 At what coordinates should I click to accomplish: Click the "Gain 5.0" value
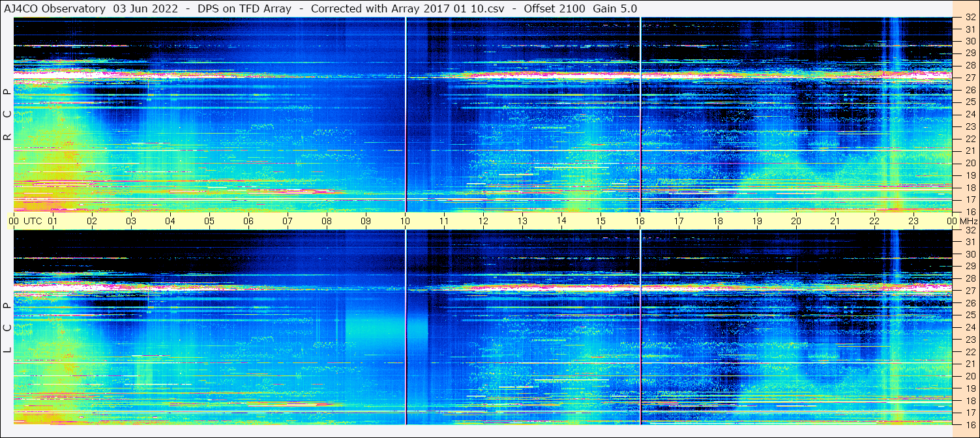click(x=616, y=8)
